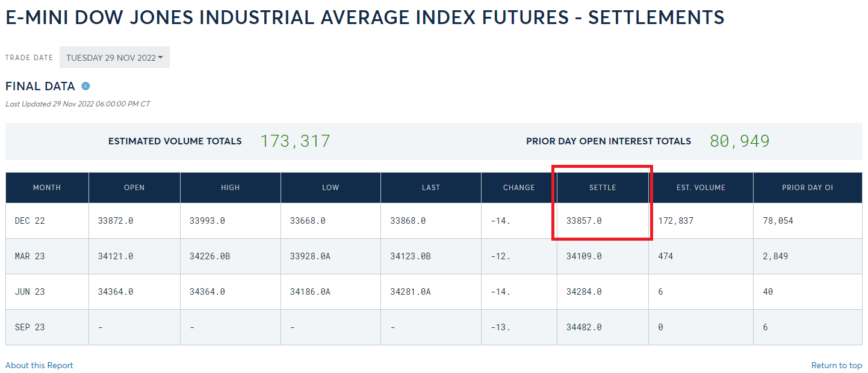Viewport: 868px width, 373px height.
Task: Click the CHANGE column header
Action: click(519, 188)
